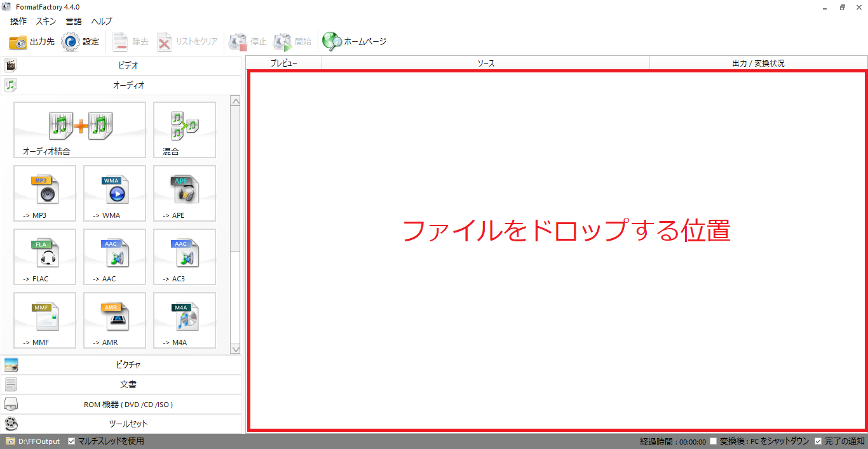Screen dimensions: 868x449
Task: Open the 言語 menu
Action: pyautogui.click(x=74, y=22)
